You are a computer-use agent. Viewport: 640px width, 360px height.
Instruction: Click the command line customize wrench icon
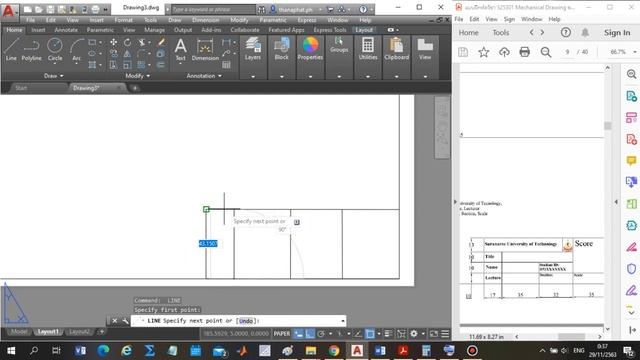[x=125, y=321]
